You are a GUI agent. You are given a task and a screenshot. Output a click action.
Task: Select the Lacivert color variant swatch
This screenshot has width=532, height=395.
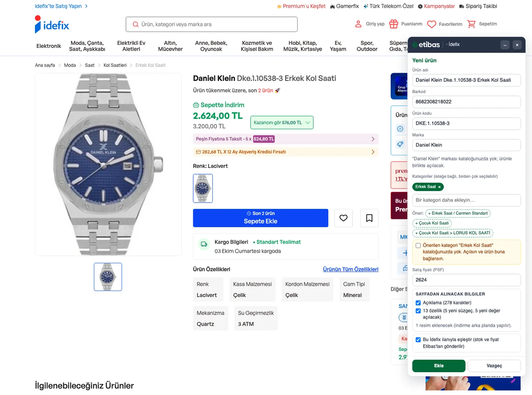pyautogui.click(x=203, y=188)
